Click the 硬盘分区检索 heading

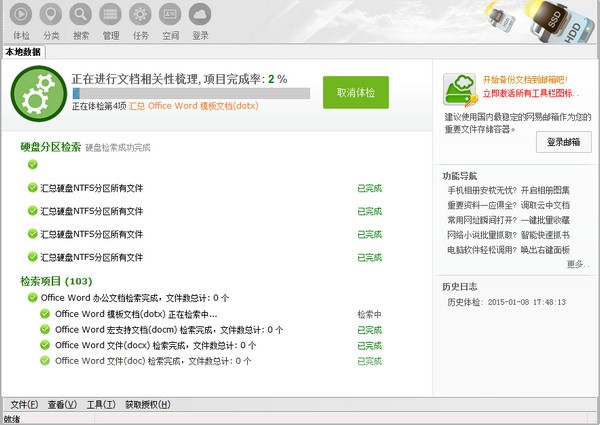[x=51, y=147]
